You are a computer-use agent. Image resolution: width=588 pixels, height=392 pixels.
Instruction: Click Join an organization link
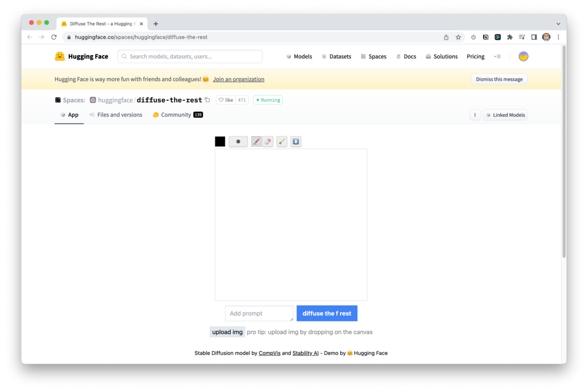point(239,79)
